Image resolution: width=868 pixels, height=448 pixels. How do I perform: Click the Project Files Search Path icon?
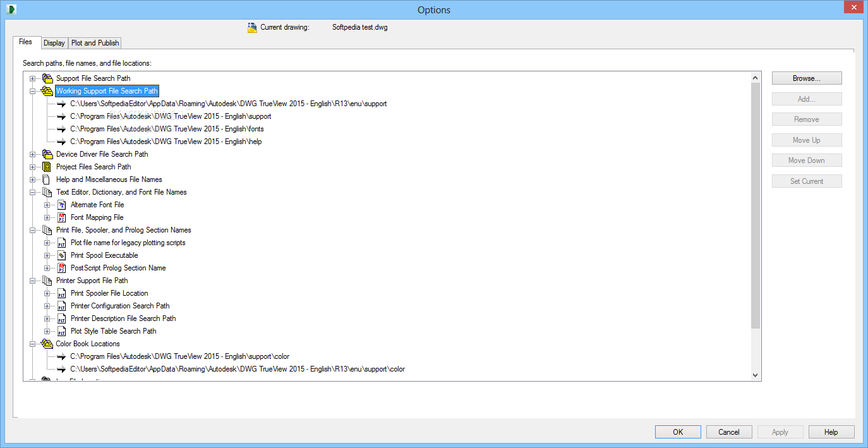tap(46, 167)
